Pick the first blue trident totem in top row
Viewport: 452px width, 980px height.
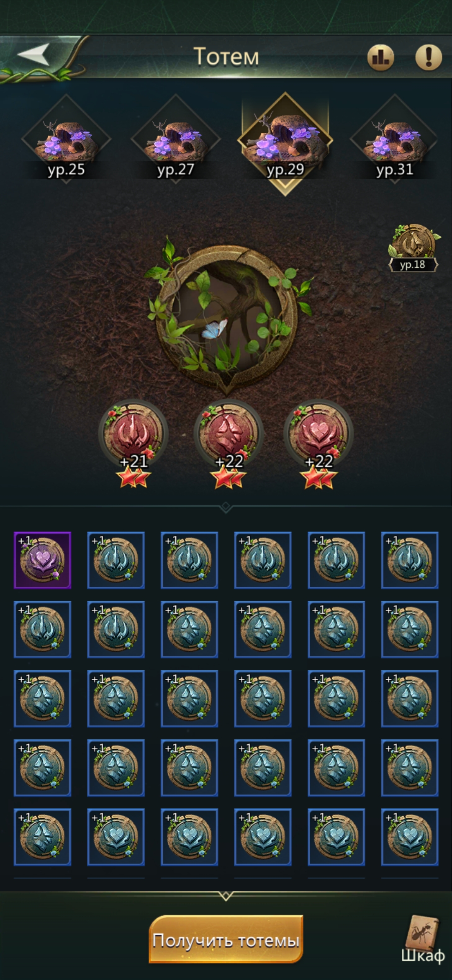coord(116,560)
